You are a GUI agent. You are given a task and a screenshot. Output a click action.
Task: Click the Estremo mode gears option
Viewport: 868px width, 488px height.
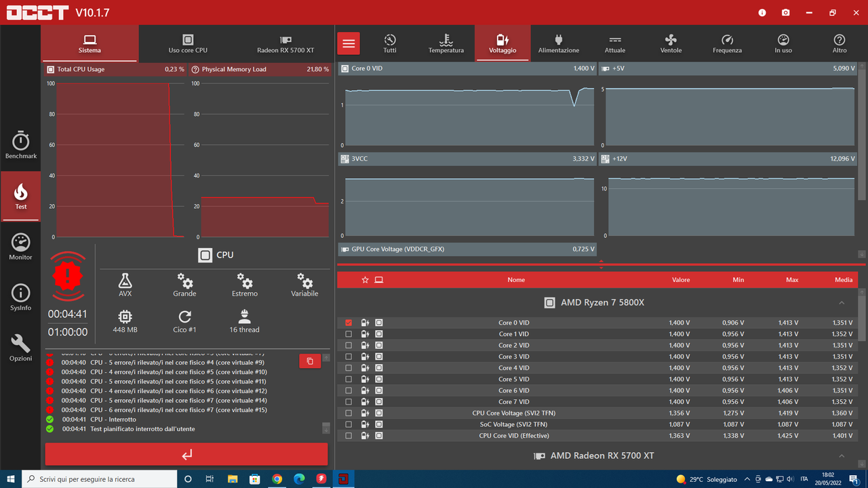pos(245,285)
